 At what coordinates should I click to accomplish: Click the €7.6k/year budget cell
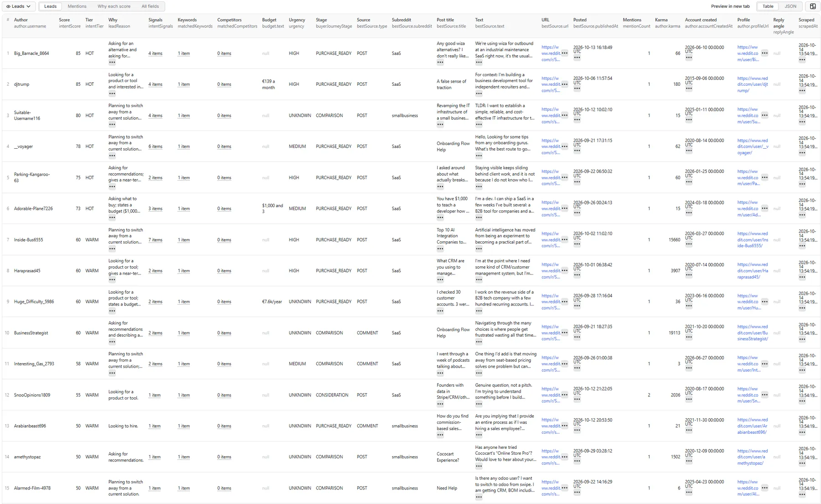coord(272,302)
